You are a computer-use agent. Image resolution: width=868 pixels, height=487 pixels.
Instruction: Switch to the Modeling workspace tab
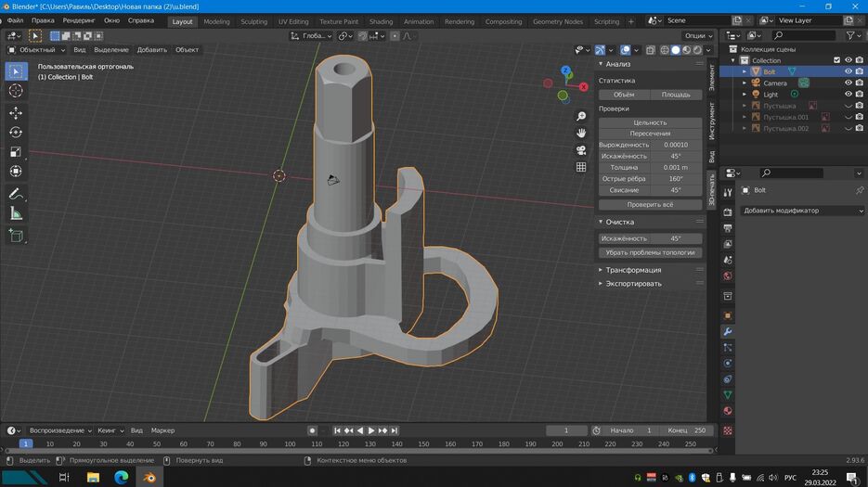tap(216, 21)
